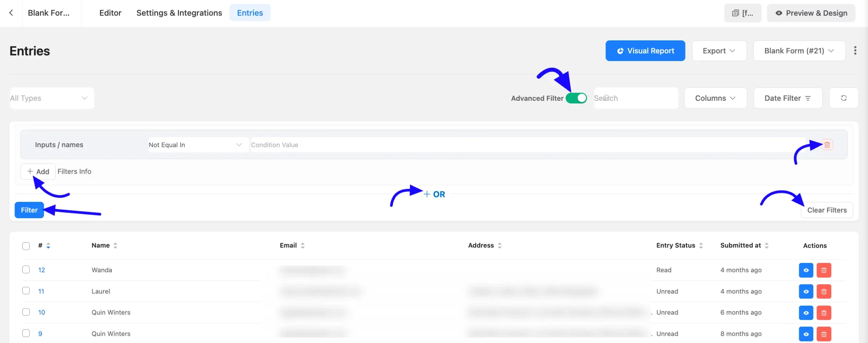The height and width of the screenshot is (343, 868).
Task: Switch to the Editor tab
Action: click(x=110, y=13)
